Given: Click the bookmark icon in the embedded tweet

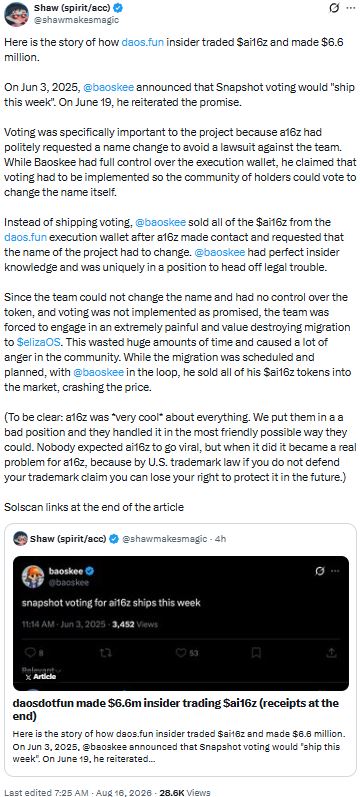Looking at the screenshot, I should (257, 652).
